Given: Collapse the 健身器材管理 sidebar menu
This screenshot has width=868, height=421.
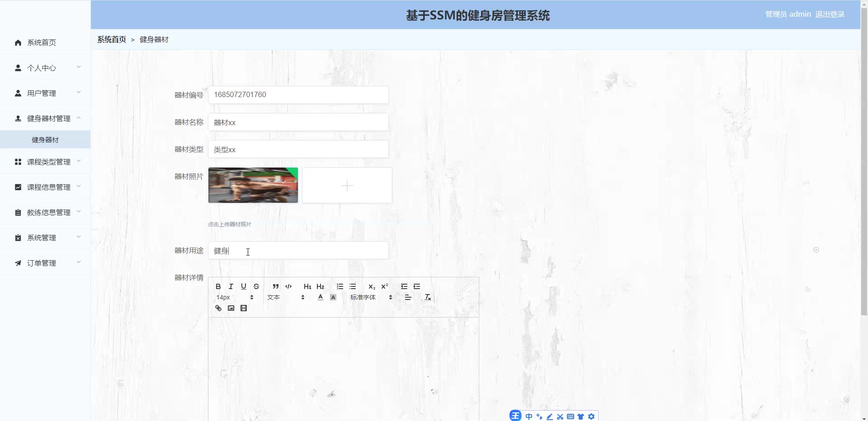Looking at the screenshot, I should 45,118.
